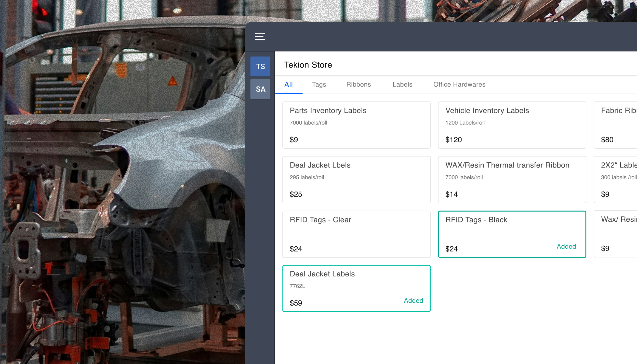This screenshot has width=637, height=364.
Task: Open the hamburger menu icon
Action: 260,37
